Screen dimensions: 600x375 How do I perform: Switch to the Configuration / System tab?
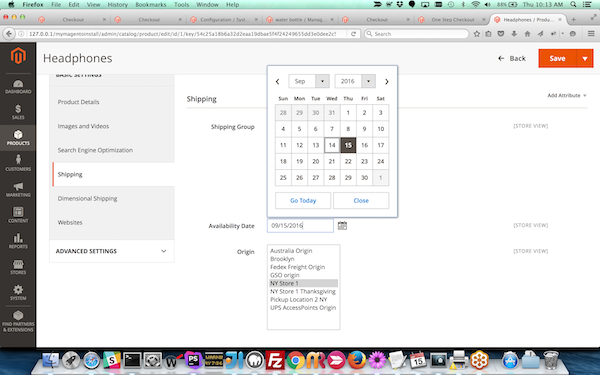[x=224, y=20]
